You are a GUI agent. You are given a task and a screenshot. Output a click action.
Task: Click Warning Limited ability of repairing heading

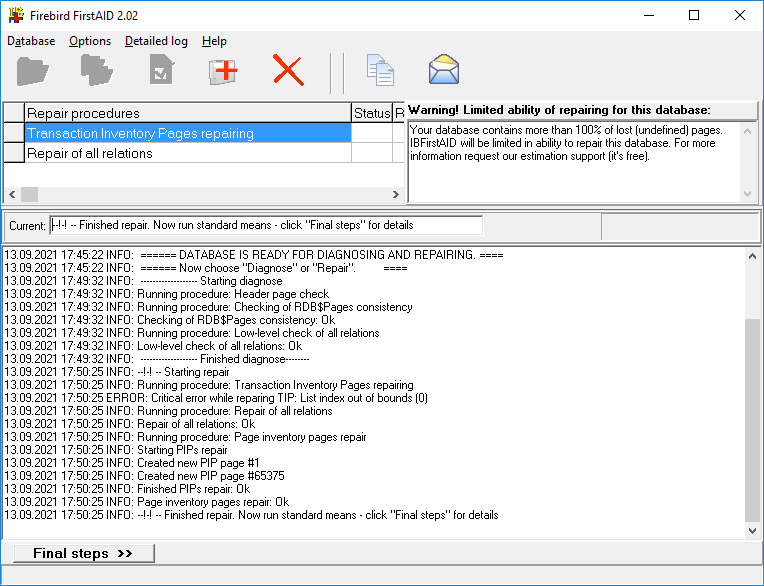(559, 110)
